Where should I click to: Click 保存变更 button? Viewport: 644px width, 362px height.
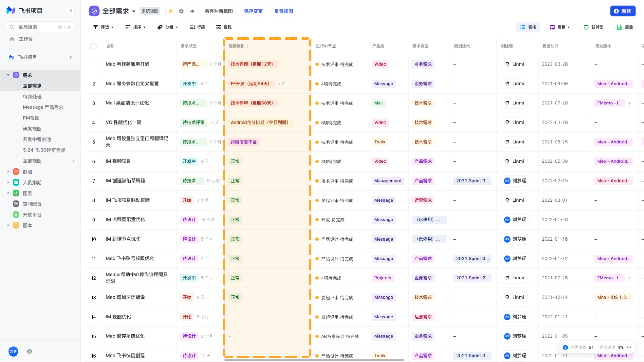(x=253, y=11)
